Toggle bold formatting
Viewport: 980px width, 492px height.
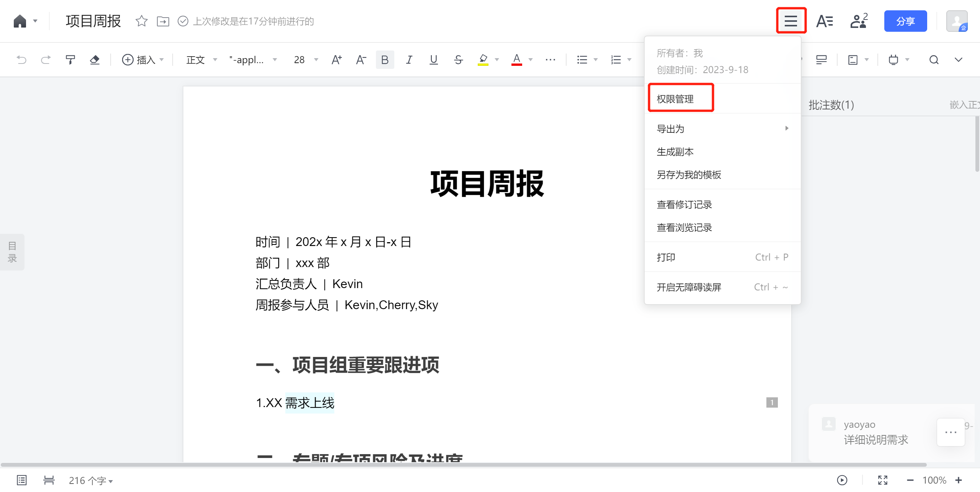point(385,60)
